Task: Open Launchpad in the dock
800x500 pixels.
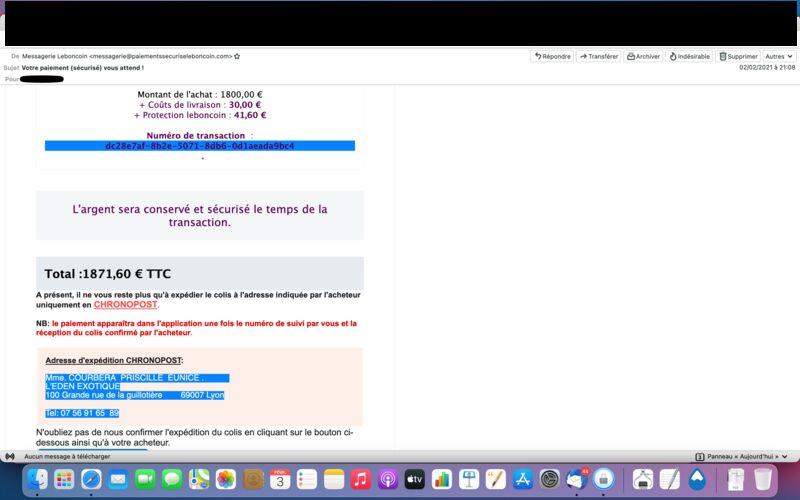Action: (x=64, y=479)
